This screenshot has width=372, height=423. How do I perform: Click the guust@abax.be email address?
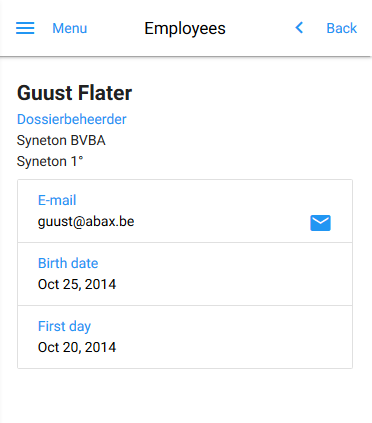[x=86, y=222]
